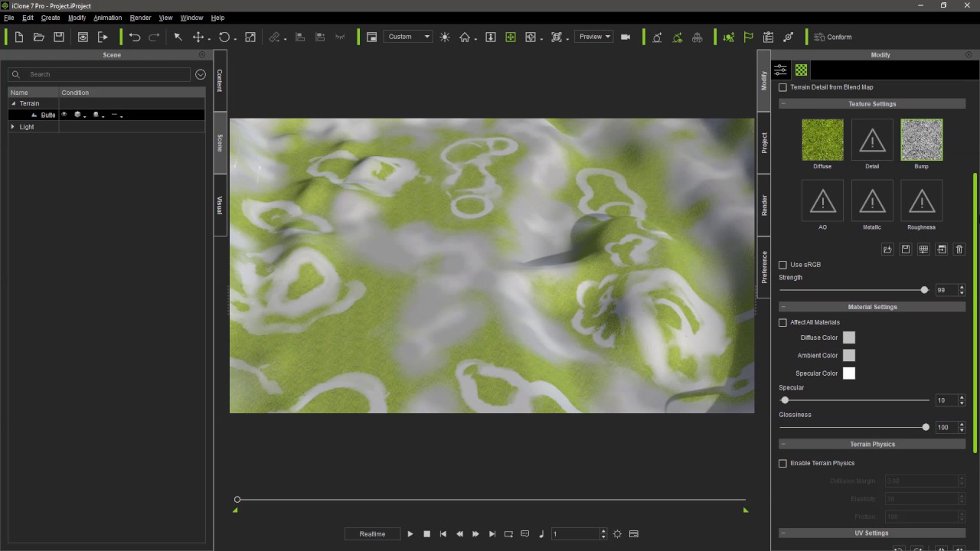Redo the last action
The width and height of the screenshot is (980, 551).
coord(155,37)
